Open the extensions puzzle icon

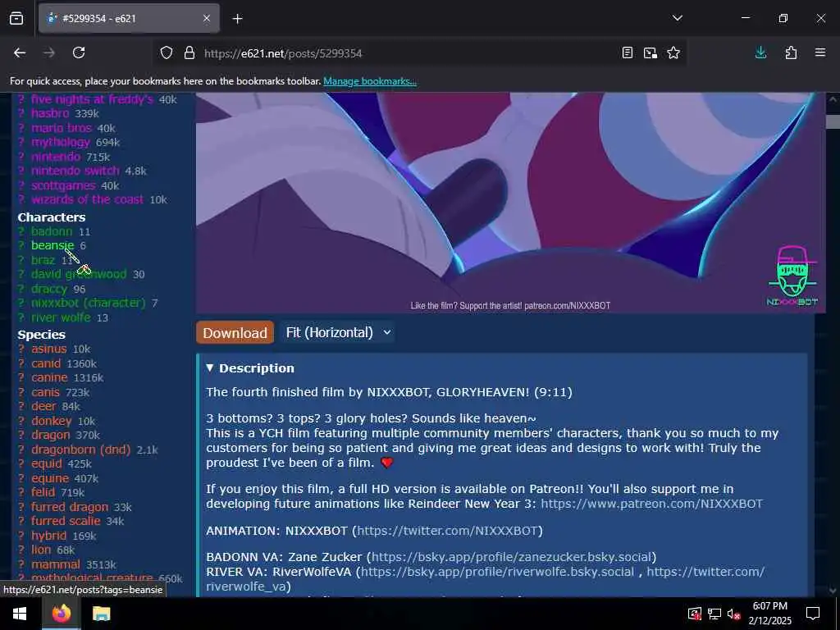pyautogui.click(x=791, y=52)
